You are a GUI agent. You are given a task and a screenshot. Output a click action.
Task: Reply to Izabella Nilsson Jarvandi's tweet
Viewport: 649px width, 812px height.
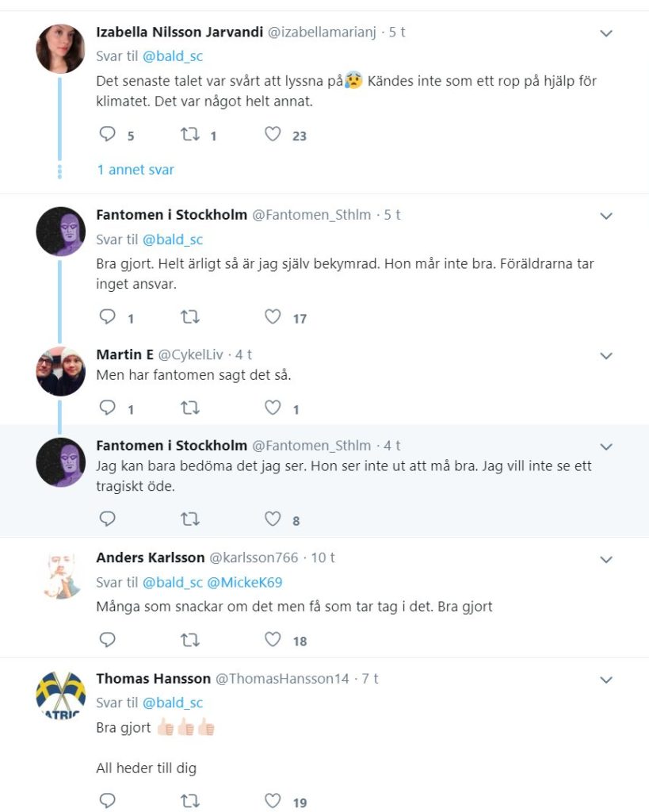point(108,135)
